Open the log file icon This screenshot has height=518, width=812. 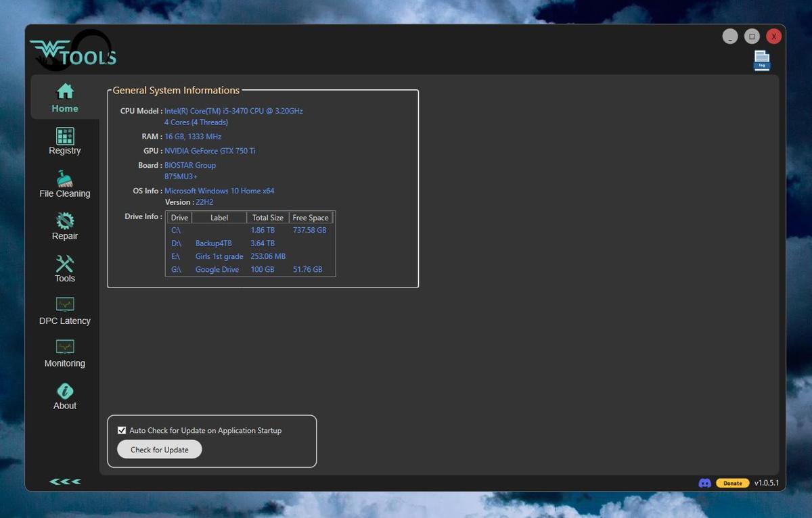[762, 61]
